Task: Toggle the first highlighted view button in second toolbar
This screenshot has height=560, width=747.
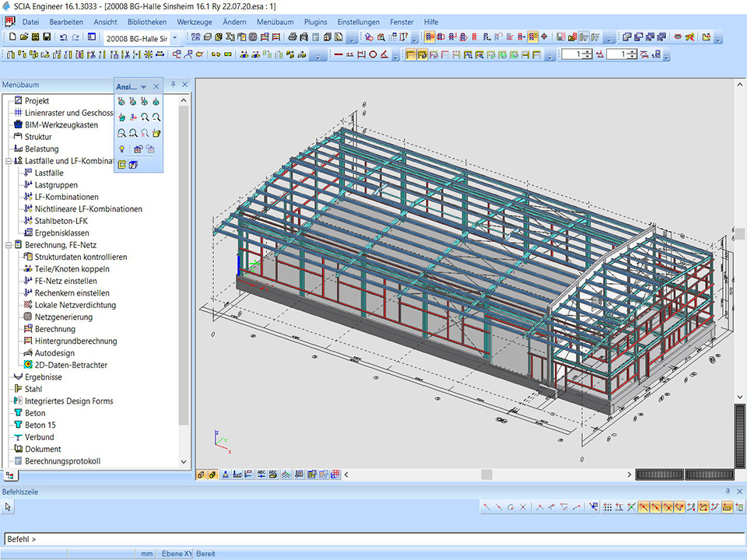Action: (410, 54)
